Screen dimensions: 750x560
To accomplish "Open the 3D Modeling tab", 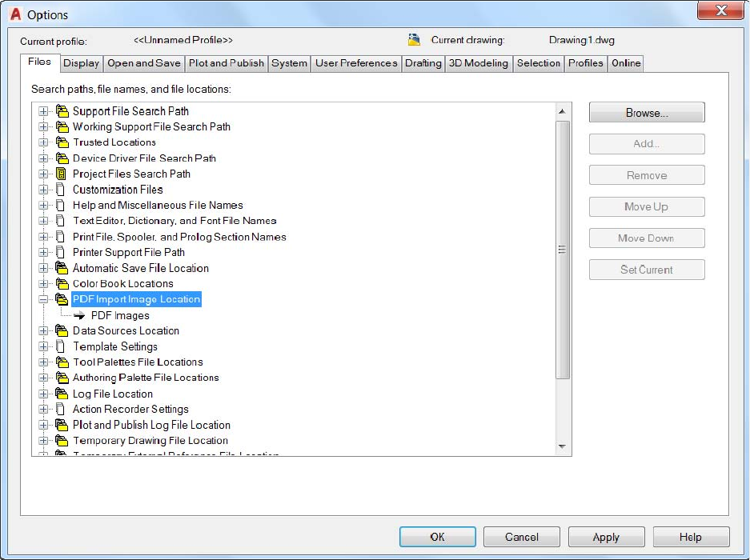I will coord(479,63).
